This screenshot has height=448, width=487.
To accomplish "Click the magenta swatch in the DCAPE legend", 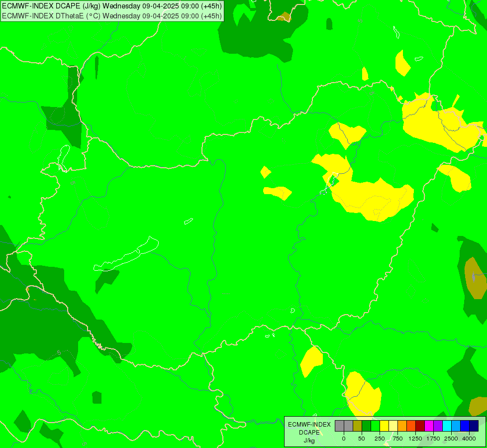I will pos(429,426).
